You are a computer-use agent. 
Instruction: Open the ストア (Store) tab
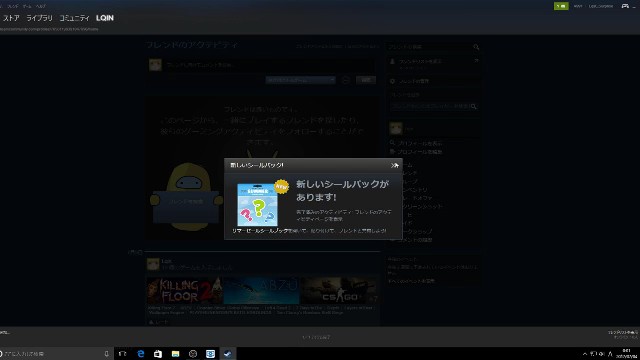click(11, 18)
